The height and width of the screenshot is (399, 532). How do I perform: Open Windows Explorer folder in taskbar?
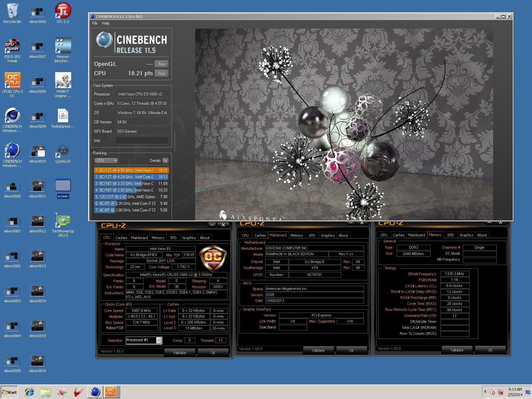(x=46, y=392)
